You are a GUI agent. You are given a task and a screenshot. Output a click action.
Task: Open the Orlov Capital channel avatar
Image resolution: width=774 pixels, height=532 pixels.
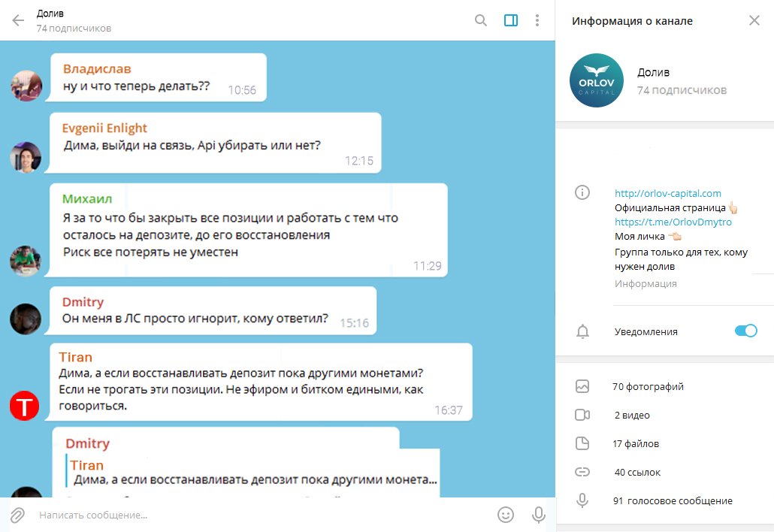[x=597, y=80]
